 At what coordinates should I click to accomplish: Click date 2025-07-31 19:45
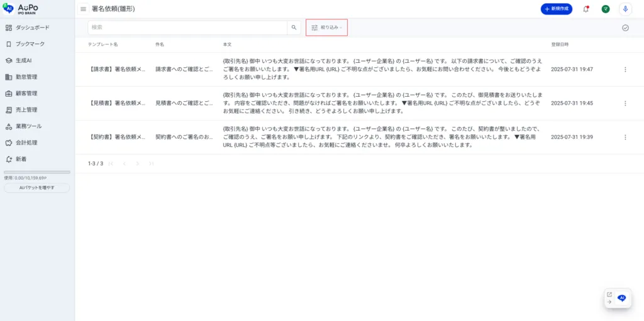point(572,104)
